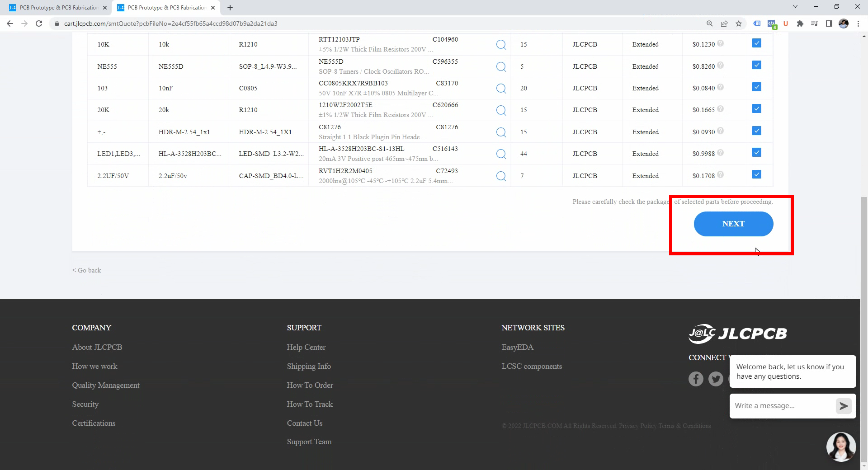Click the price info icon next to $0.8260
Screen dimensions: 868x470
coord(720,65)
